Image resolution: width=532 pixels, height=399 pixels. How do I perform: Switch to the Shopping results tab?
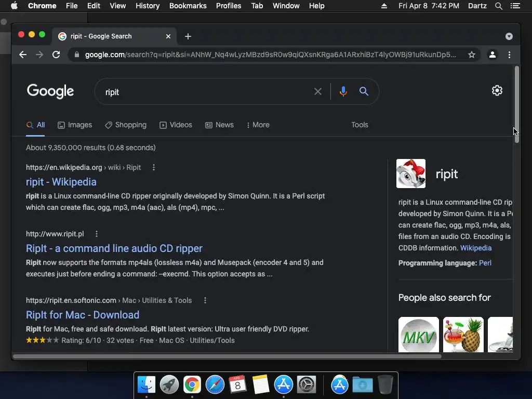click(126, 125)
